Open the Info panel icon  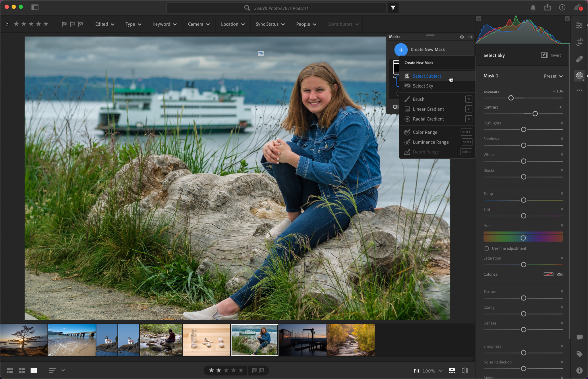coord(579,370)
